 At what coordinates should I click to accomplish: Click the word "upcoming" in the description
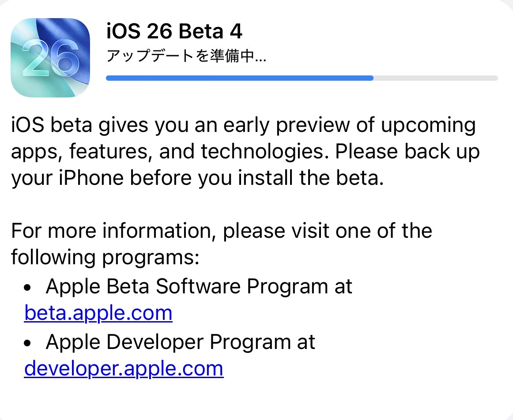[427, 126]
